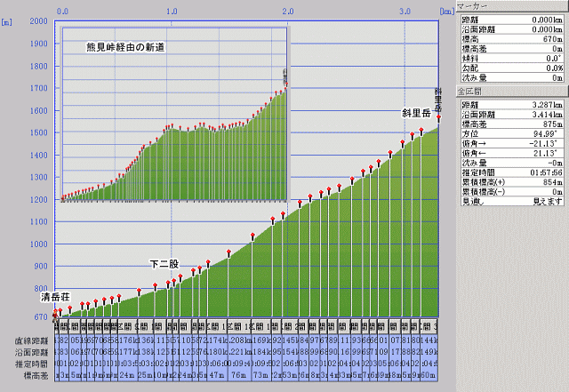Open the マーカー panel header

[x=511, y=5]
